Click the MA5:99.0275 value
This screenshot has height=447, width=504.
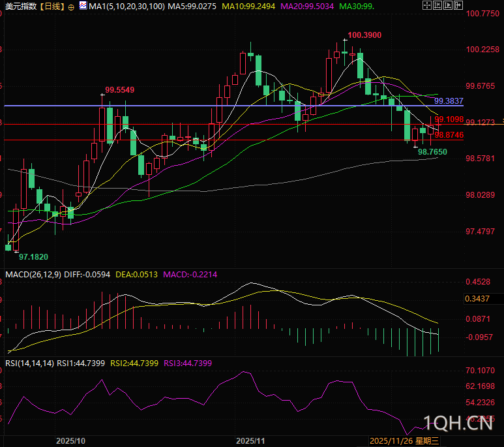click(192, 6)
